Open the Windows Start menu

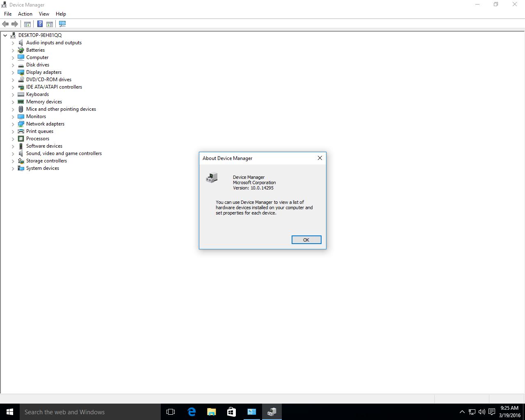click(x=10, y=412)
